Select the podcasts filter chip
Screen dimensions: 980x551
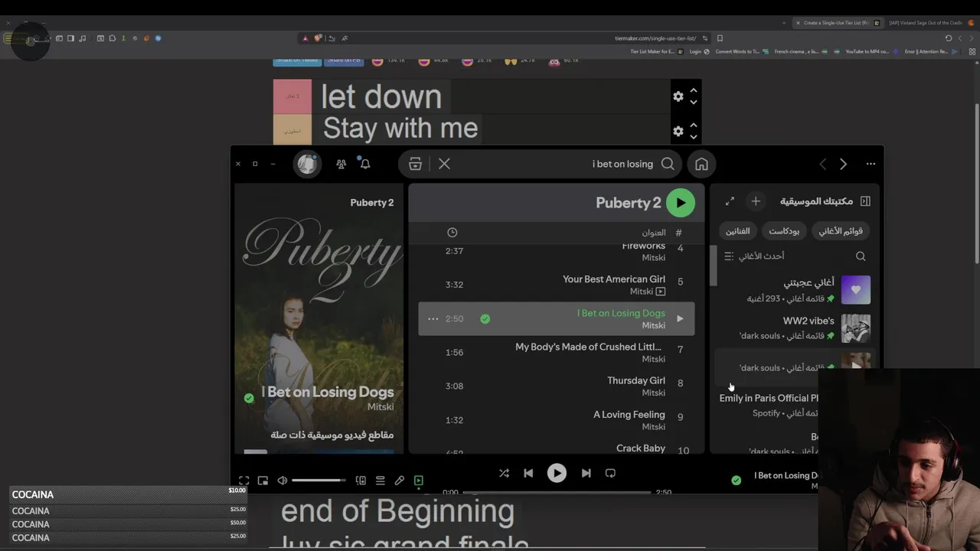[x=784, y=231]
